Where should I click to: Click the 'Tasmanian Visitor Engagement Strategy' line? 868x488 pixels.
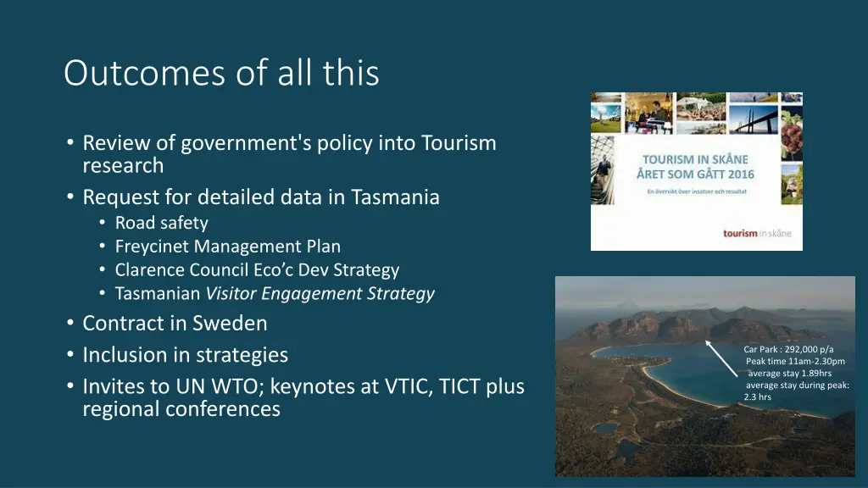(275, 293)
